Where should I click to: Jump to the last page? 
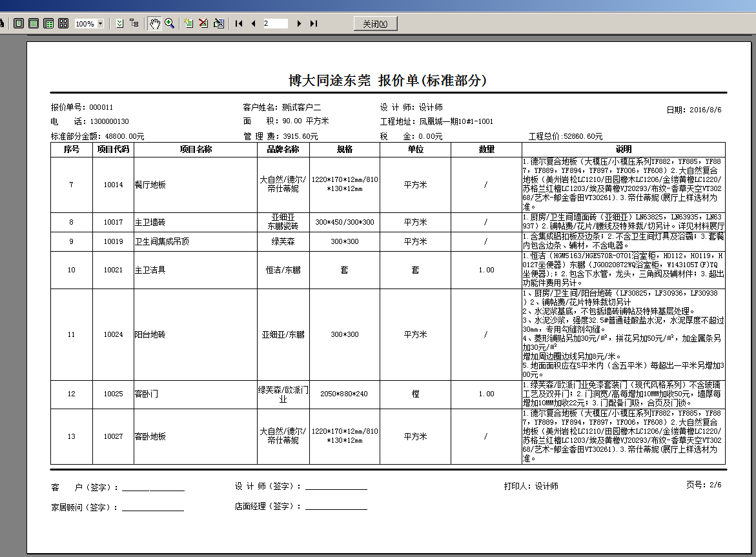click(314, 23)
